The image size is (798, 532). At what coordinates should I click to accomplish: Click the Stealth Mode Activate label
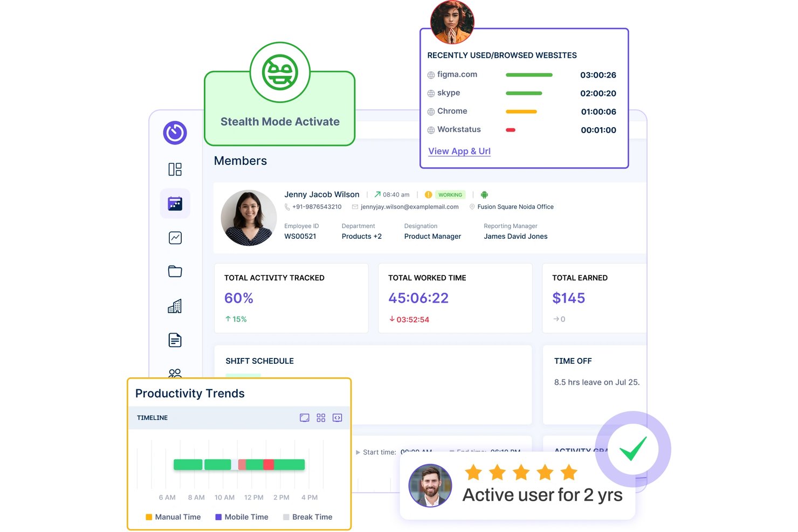(280, 122)
